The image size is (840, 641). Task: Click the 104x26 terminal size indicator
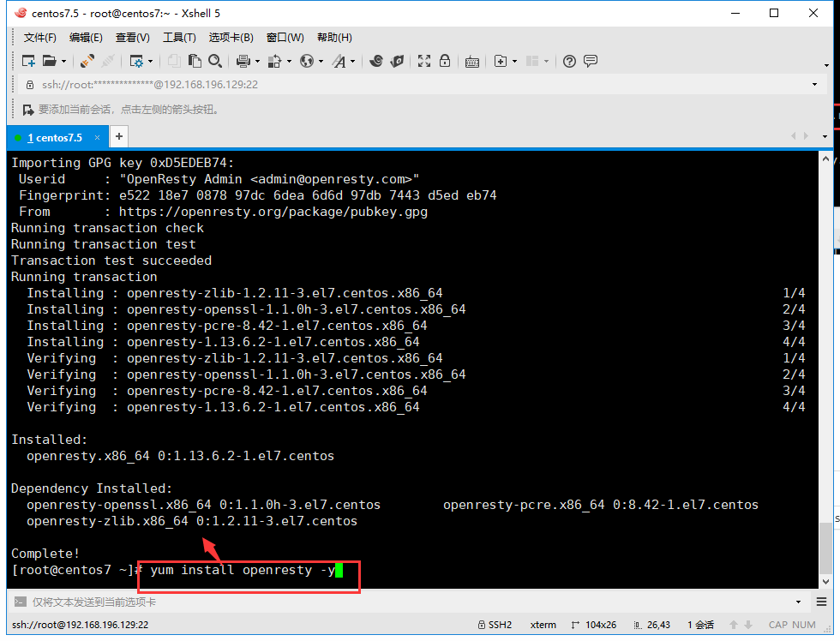pyautogui.click(x=593, y=625)
